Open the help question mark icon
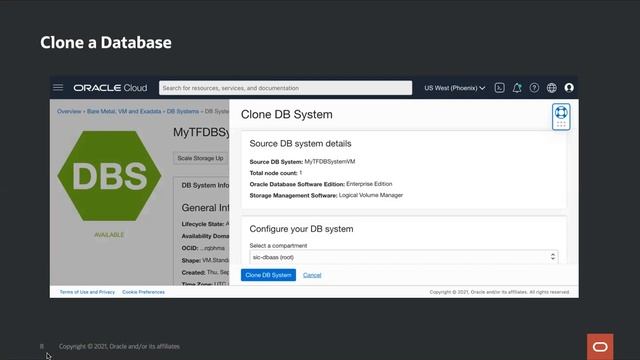The height and width of the screenshot is (360, 640). click(534, 88)
